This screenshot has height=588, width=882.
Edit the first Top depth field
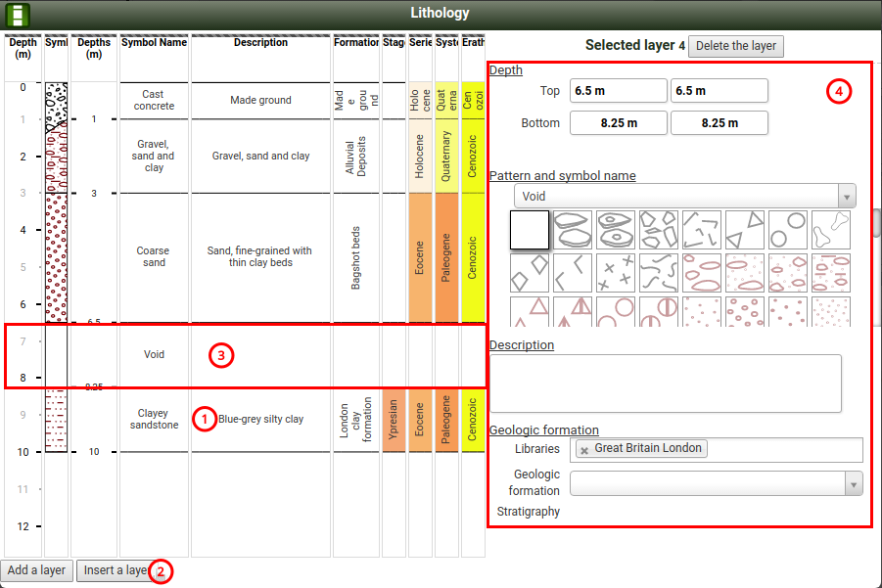(x=618, y=91)
